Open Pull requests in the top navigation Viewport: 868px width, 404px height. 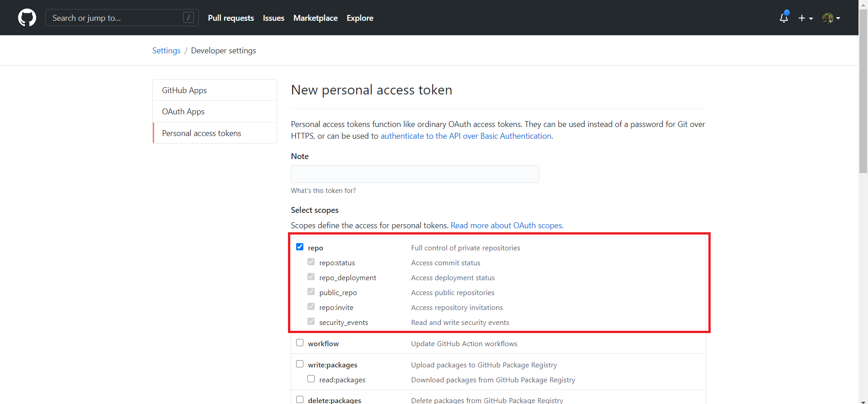coord(231,18)
